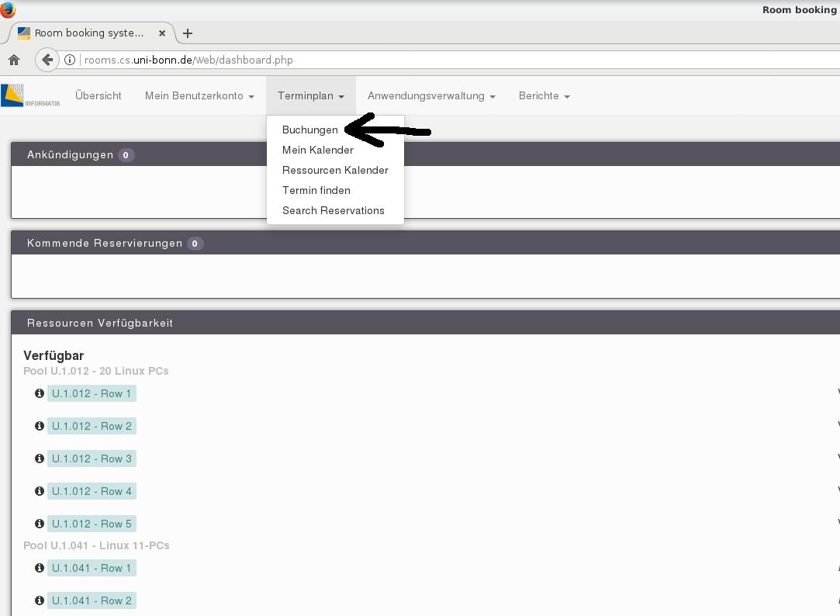The width and height of the screenshot is (840, 616).
Task: Click the browser back arrow button
Action: [47, 60]
